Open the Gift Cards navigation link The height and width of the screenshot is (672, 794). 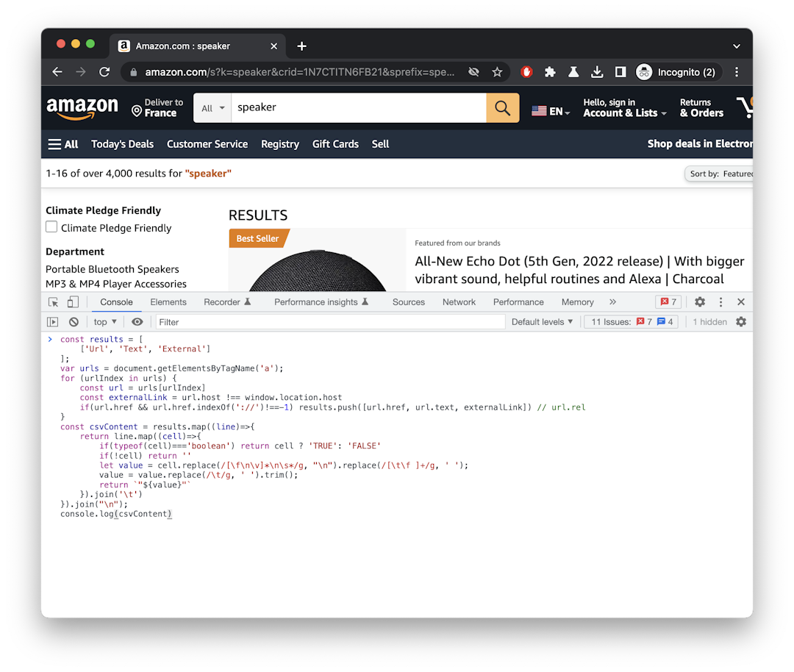click(x=335, y=144)
